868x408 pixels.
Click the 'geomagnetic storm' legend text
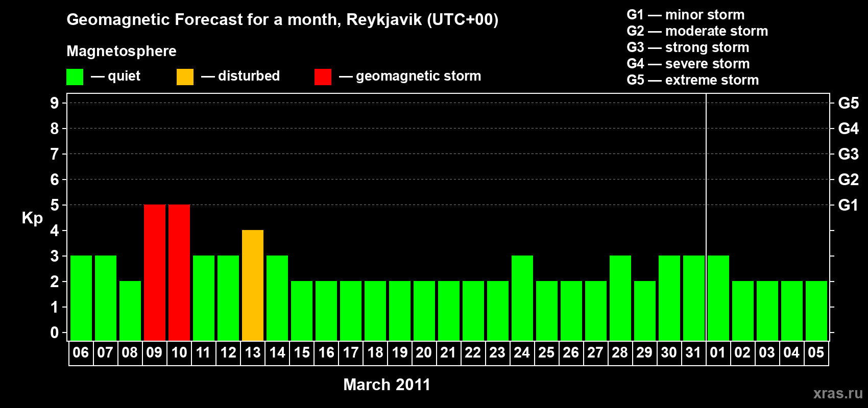pyautogui.click(x=419, y=76)
